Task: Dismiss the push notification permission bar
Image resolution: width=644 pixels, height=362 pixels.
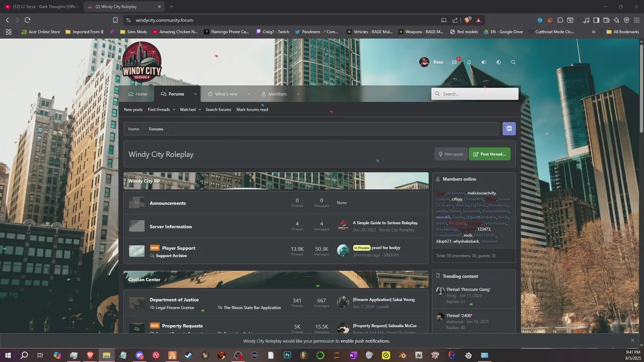Action: tap(632, 340)
